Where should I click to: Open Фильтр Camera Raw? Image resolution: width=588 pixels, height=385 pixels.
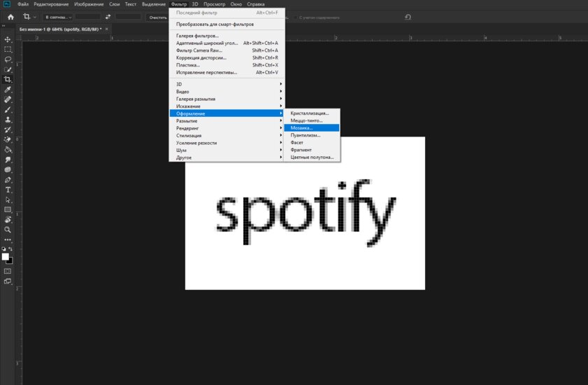[227, 50]
